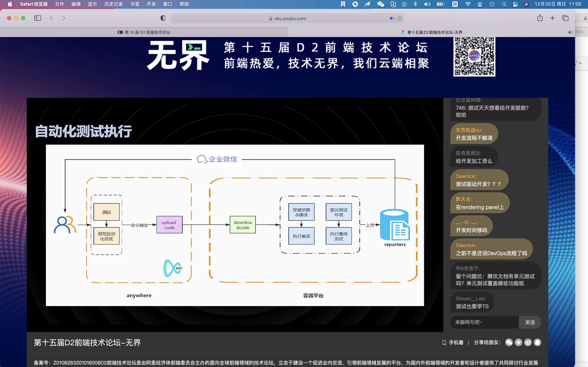Go back with the back arrow
Screen dimensions: 588x367
point(51,18)
